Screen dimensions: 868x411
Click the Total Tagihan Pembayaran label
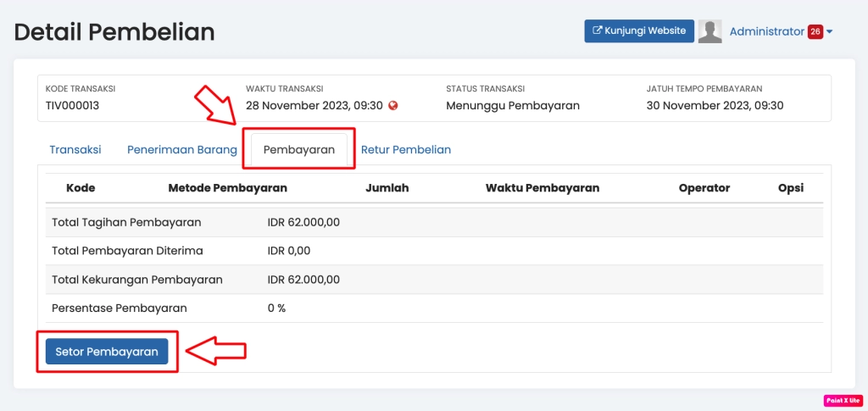[126, 222]
